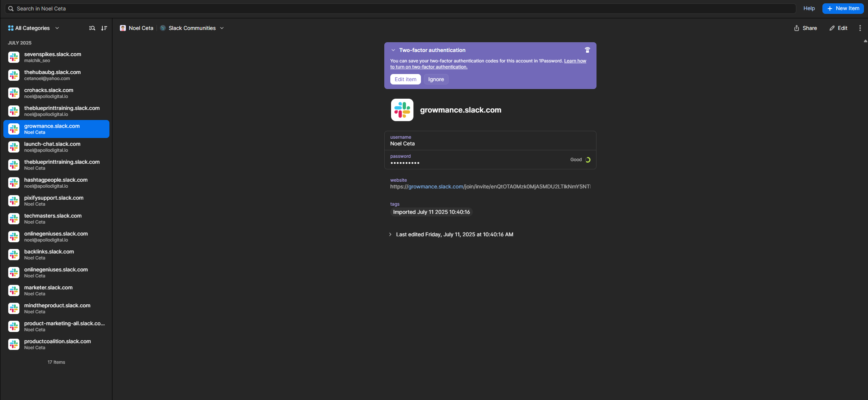The width and height of the screenshot is (868, 400).
Task: Collapse the Two-factor authentication banner
Action: click(x=393, y=50)
